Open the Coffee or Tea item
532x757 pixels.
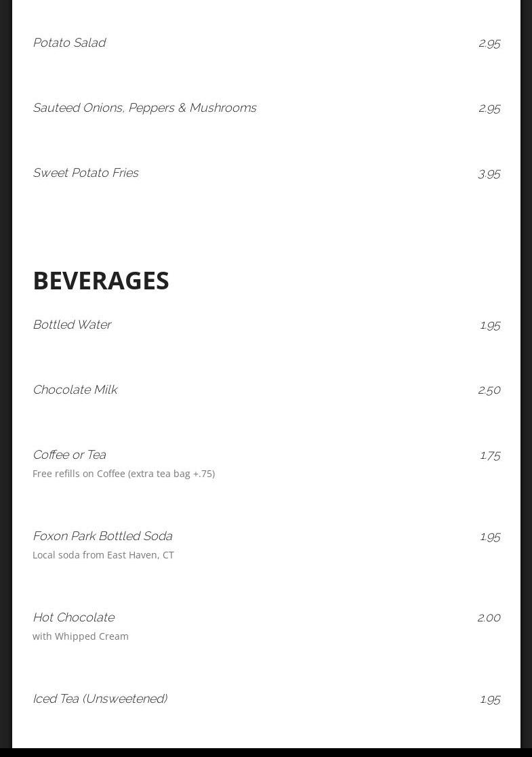[x=69, y=455]
